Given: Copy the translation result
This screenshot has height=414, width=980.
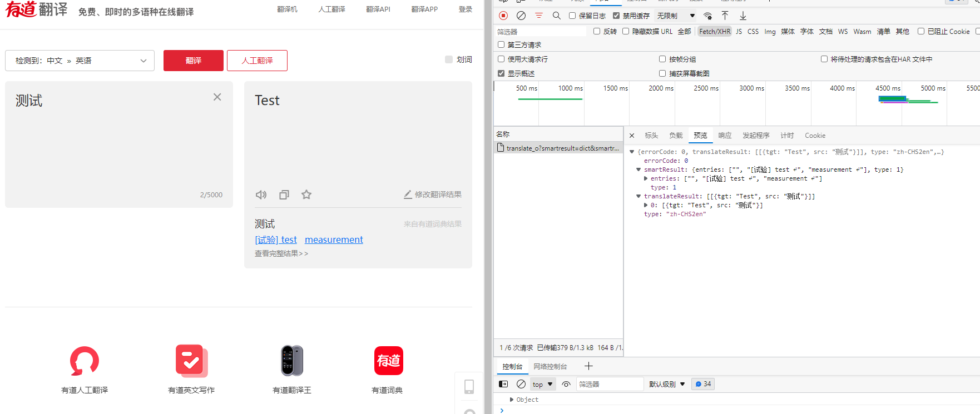Looking at the screenshot, I should (284, 194).
